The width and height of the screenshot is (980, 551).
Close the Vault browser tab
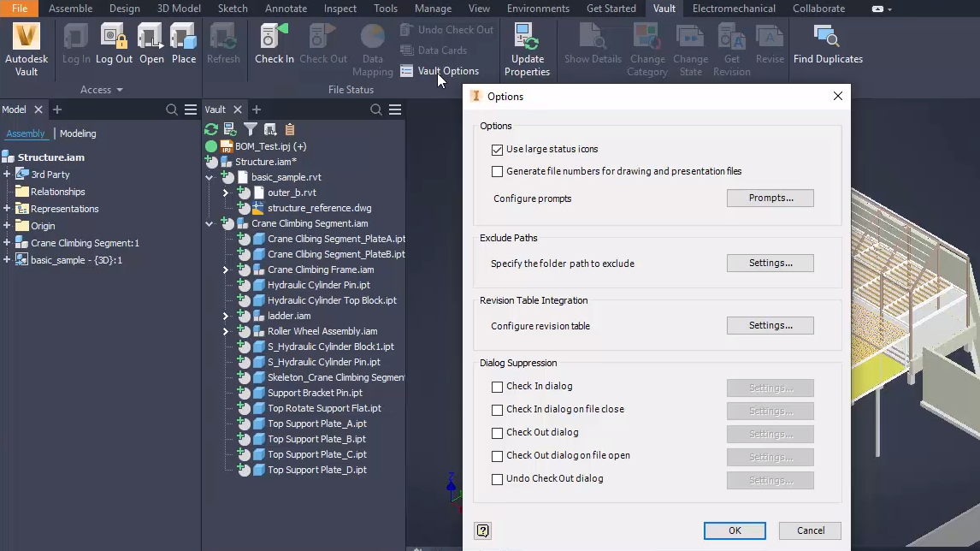pos(238,110)
